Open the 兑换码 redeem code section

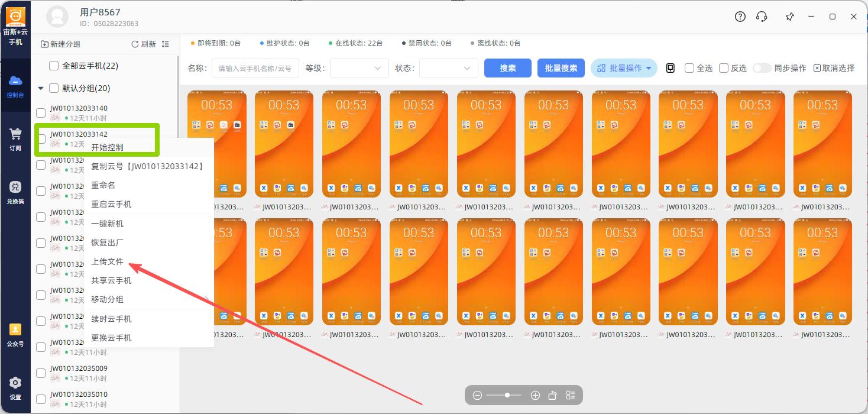click(x=15, y=192)
